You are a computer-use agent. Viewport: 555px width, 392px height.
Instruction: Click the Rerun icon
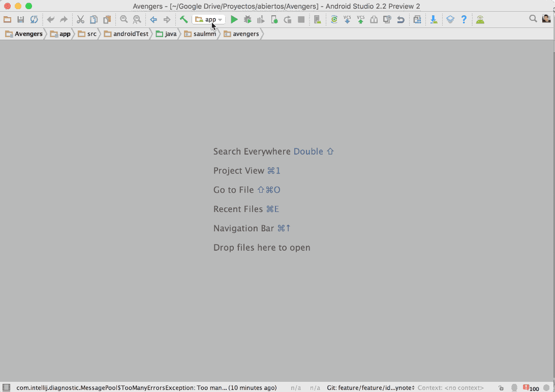pyautogui.click(x=288, y=19)
